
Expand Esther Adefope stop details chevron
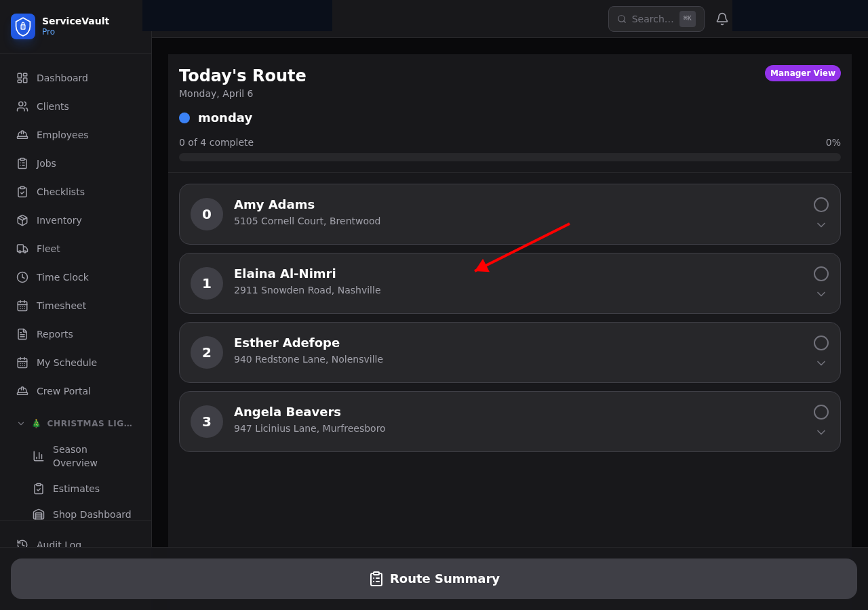[821, 363]
